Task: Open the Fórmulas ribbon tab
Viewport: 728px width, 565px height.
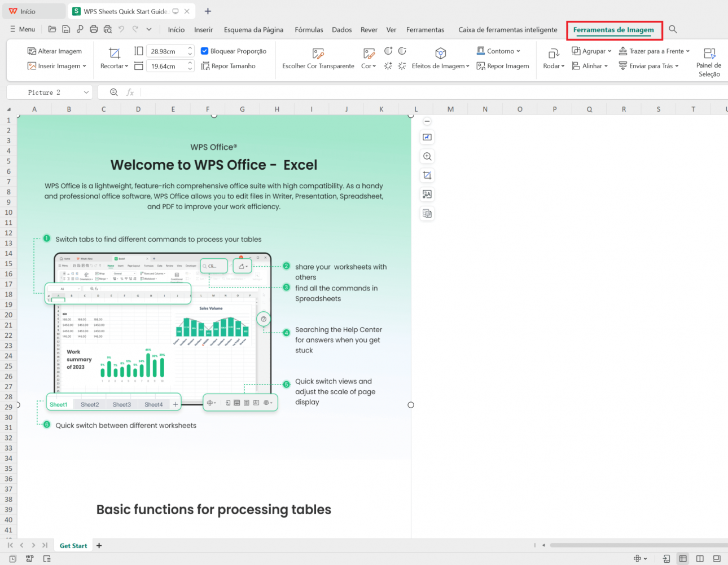Action: 309,30
